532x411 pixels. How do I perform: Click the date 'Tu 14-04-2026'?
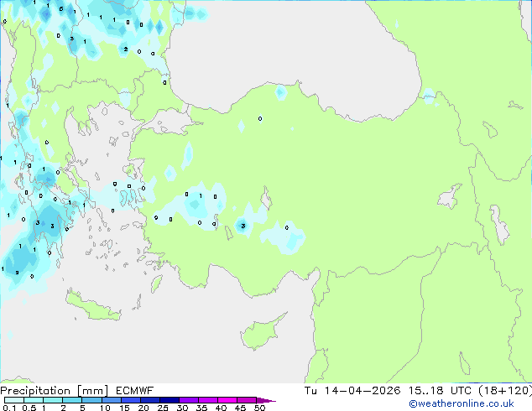(x=352, y=391)
